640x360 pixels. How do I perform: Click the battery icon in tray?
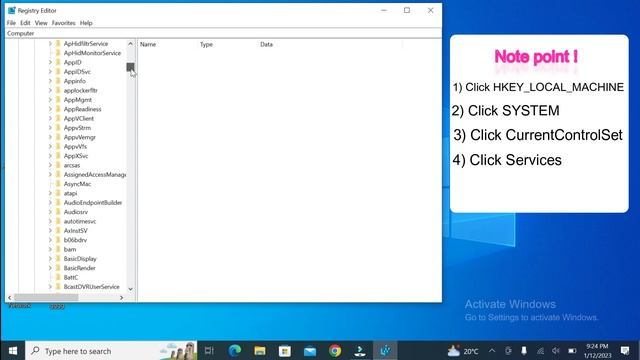572,351
